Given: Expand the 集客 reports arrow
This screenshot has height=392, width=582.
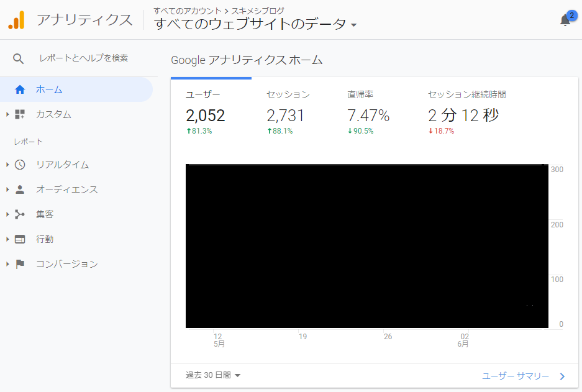Looking at the screenshot, I should pyautogui.click(x=7, y=214).
